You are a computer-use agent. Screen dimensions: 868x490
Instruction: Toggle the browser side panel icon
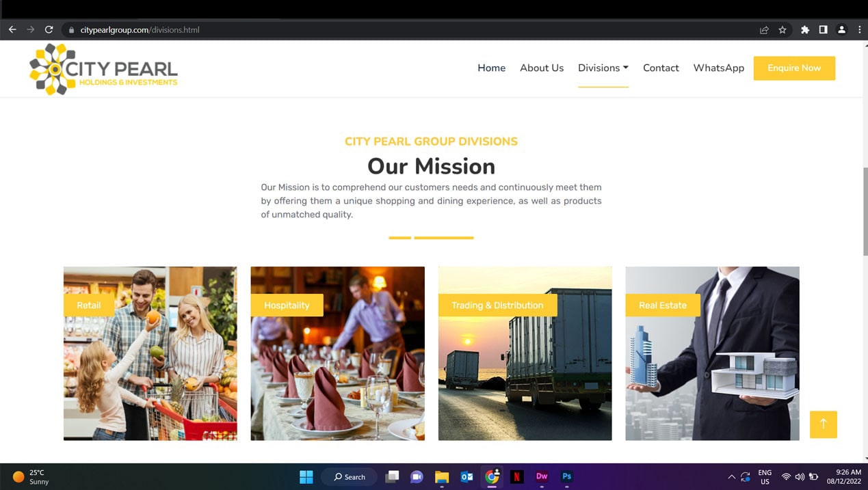(823, 30)
